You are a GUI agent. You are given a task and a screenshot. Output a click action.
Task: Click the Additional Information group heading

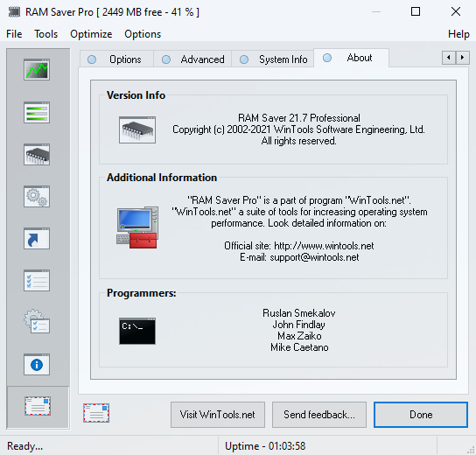pos(162,178)
